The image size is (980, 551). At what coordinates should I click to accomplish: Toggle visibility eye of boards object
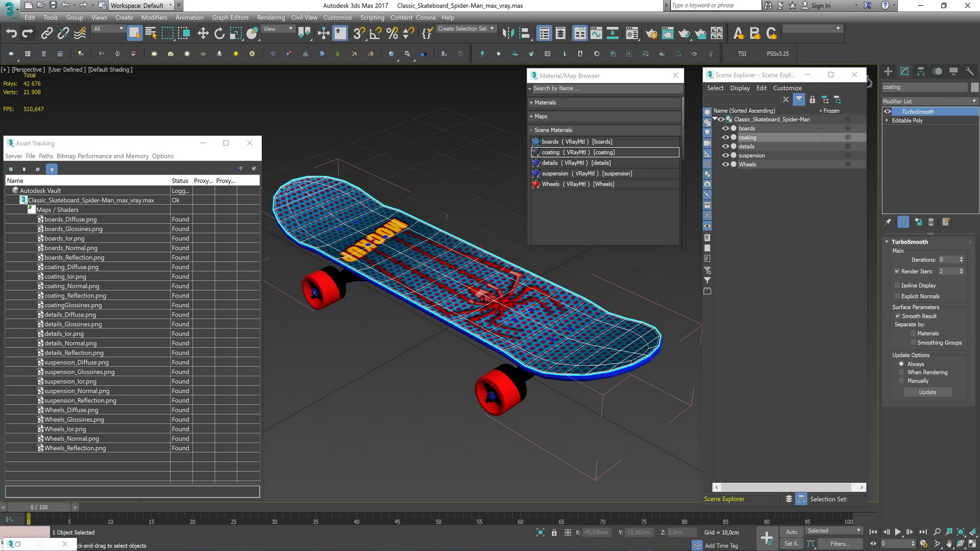tap(725, 129)
